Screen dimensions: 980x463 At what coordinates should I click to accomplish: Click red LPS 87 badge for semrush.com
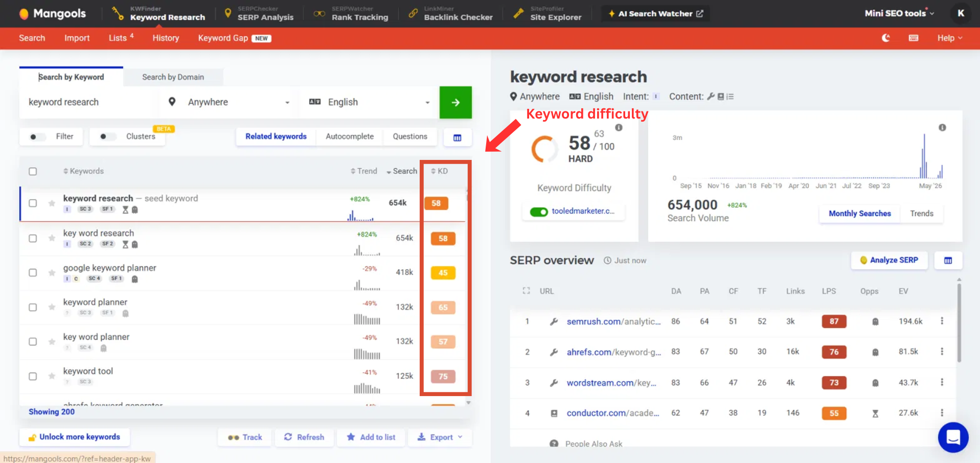click(x=834, y=321)
